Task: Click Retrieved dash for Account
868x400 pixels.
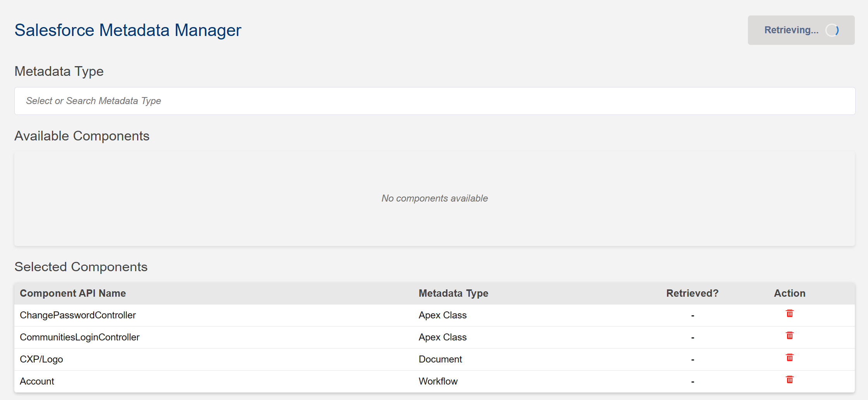Action: coord(693,382)
